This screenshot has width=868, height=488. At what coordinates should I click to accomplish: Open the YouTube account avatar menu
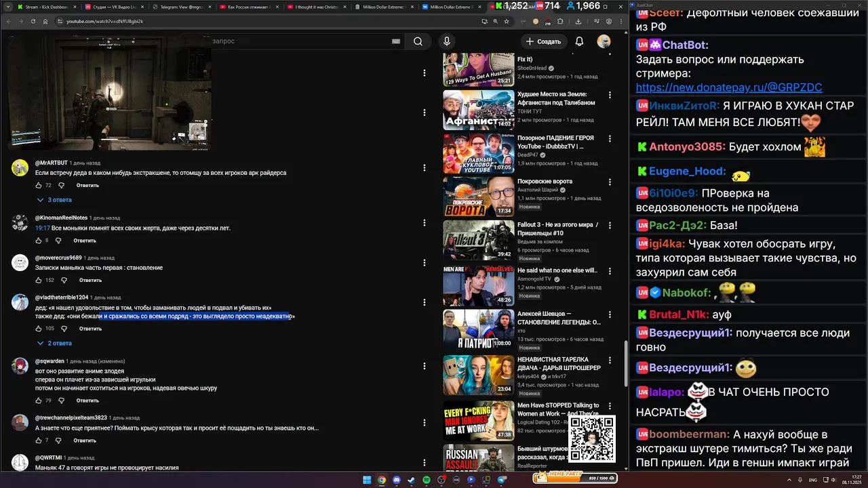(604, 41)
